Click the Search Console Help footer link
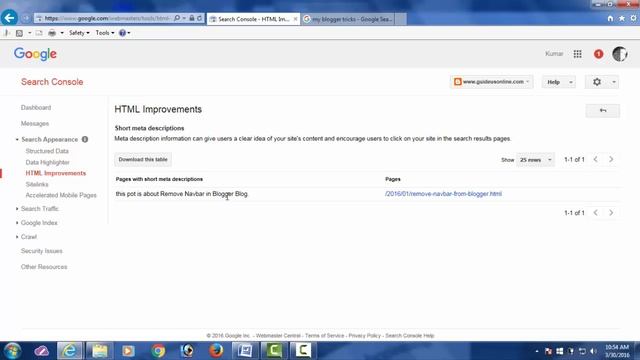This screenshot has height=360, width=640. tap(410, 336)
